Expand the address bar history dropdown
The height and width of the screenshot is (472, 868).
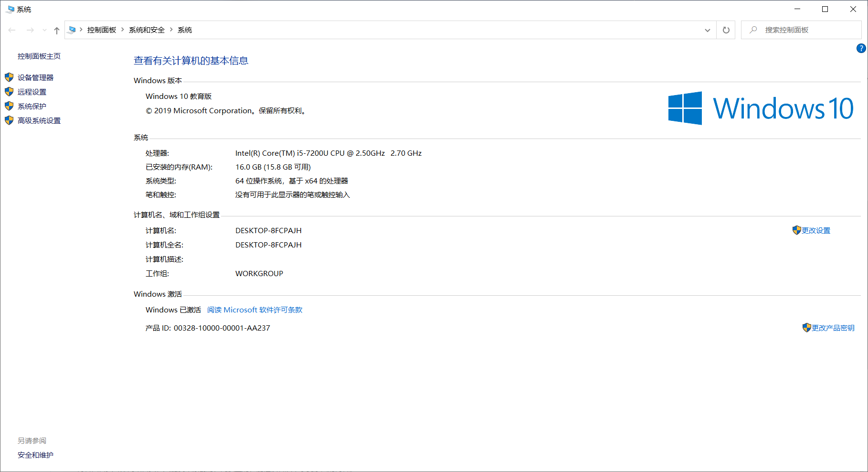click(x=707, y=30)
